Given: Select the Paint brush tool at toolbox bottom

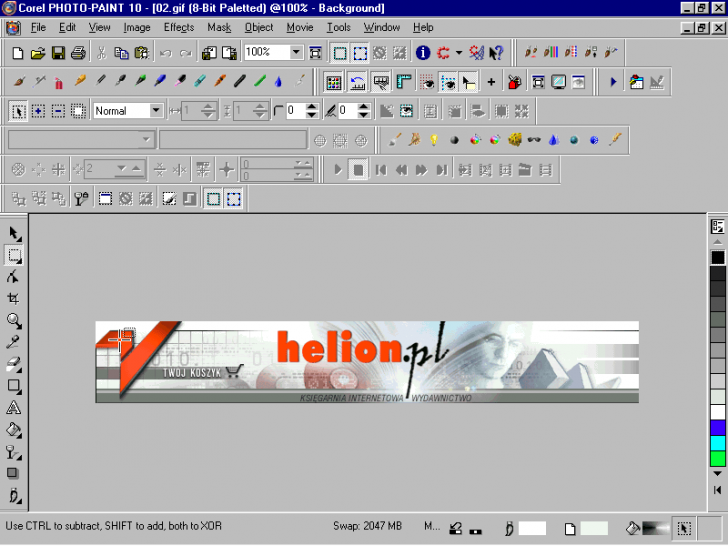Looking at the screenshot, I should coord(14,495).
